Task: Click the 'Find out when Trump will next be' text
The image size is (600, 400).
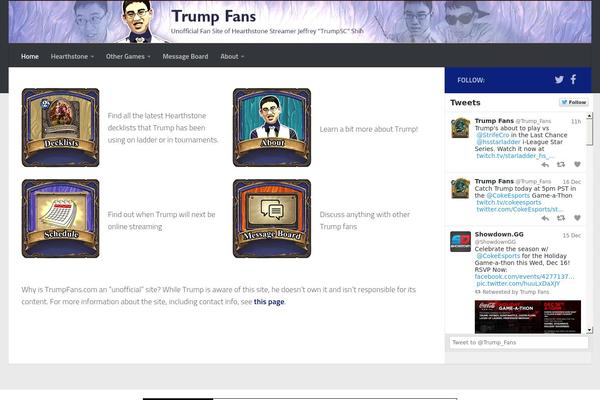Action: (x=161, y=215)
